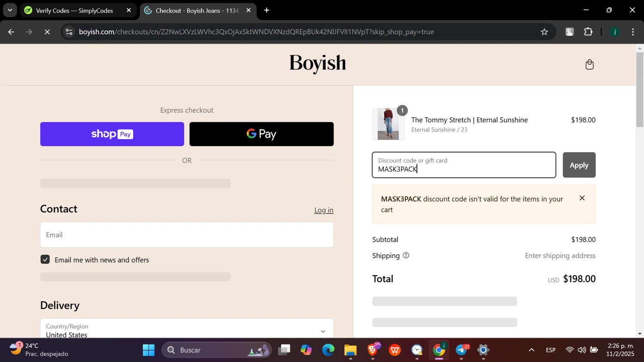Toggle Email me with news and offers
This screenshot has width=644, height=362.
(45, 259)
